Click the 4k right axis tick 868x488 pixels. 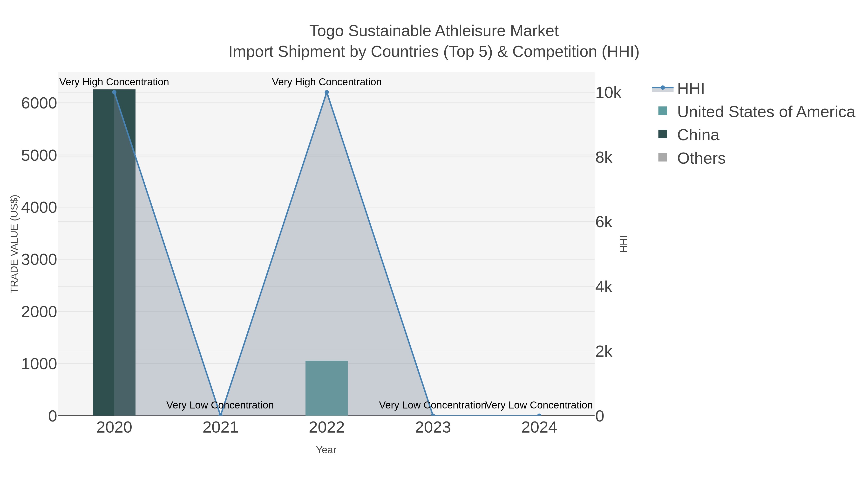[x=604, y=287]
